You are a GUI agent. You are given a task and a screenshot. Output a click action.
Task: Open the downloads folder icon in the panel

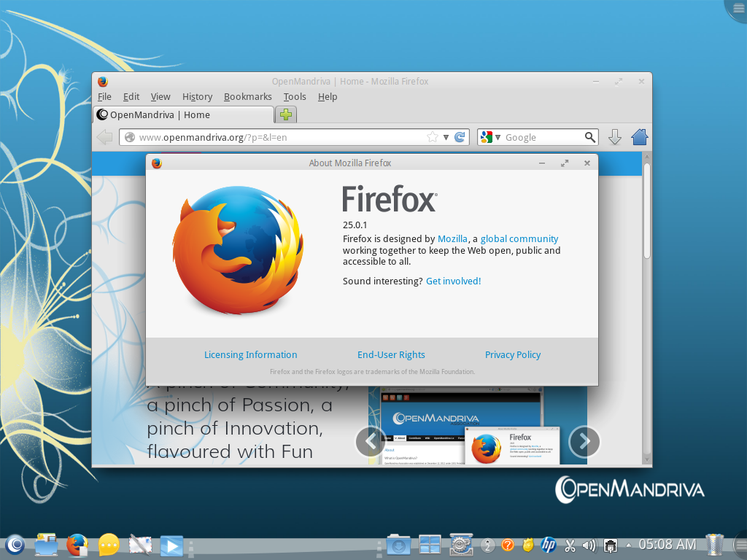(398, 545)
